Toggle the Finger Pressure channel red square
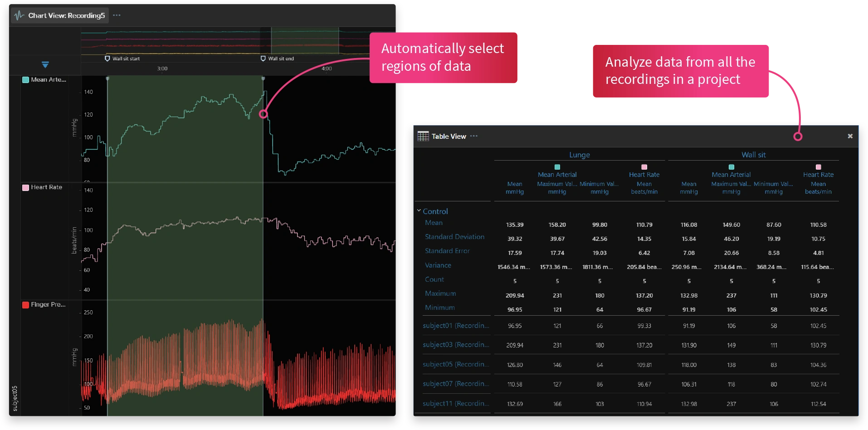Image resolution: width=868 pixels, height=430 pixels. [26, 305]
